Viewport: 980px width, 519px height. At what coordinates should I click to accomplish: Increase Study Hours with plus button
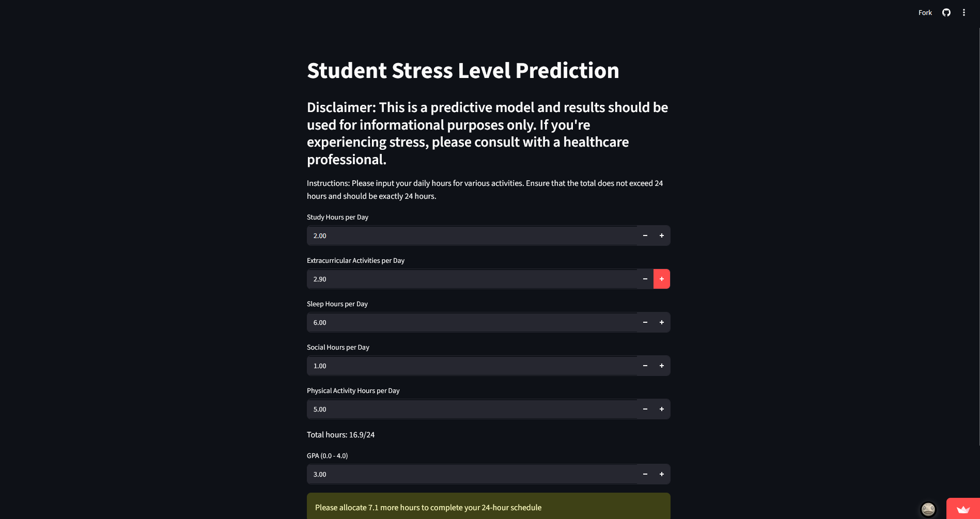coord(662,235)
